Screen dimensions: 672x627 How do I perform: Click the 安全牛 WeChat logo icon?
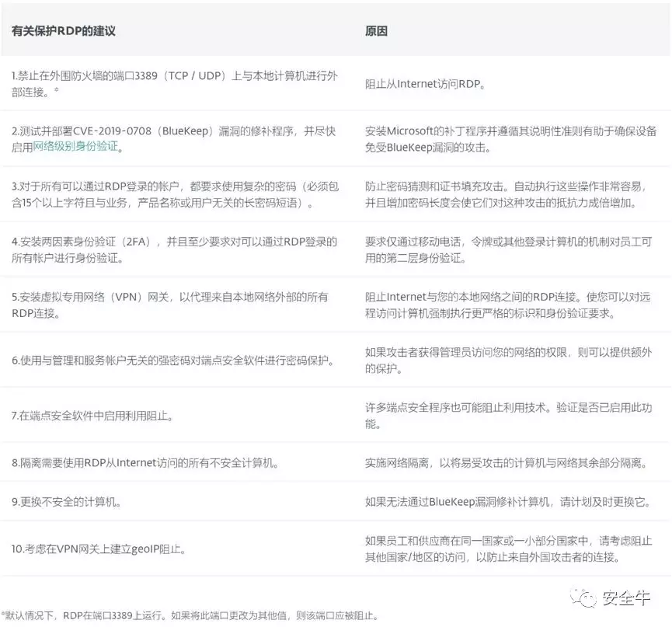[583, 597]
